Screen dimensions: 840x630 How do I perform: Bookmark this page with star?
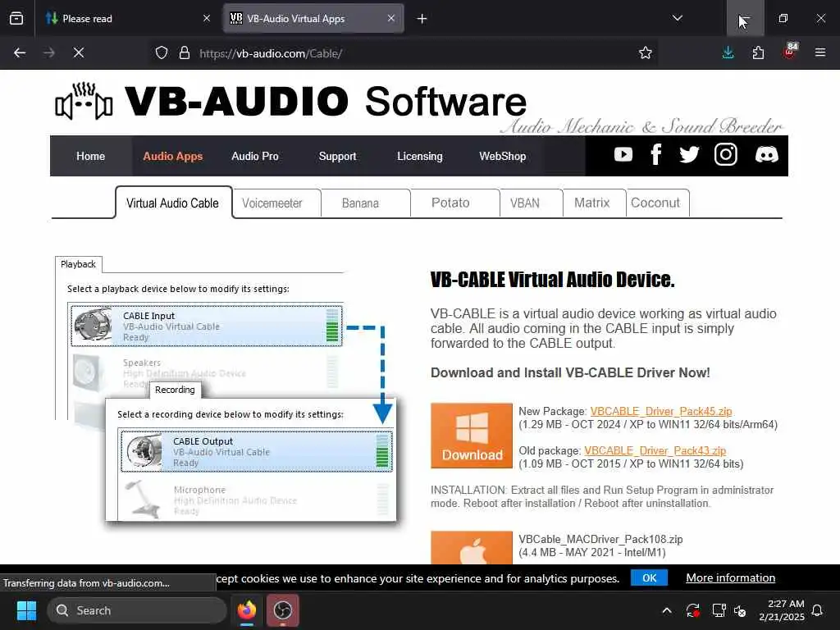[646, 53]
